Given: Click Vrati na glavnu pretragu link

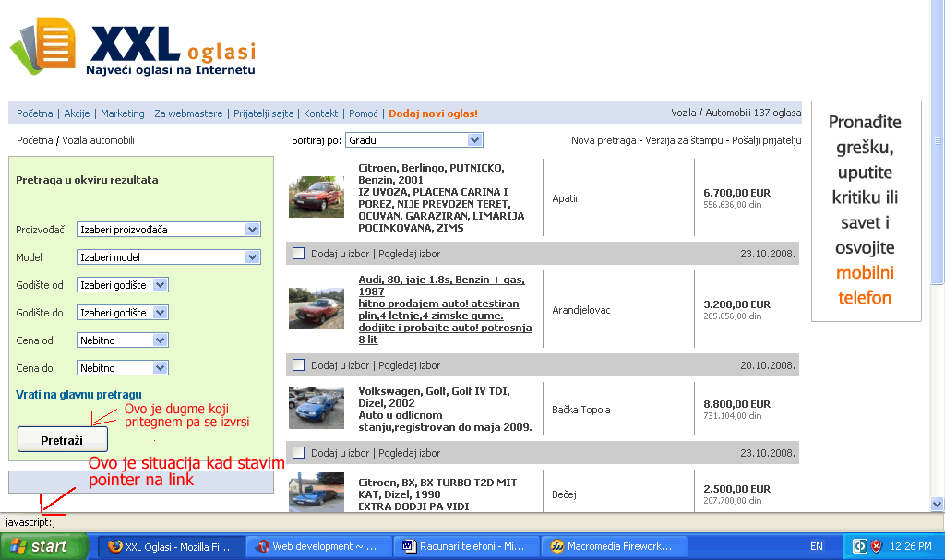Looking at the screenshot, I should click(x=78, y=395).
